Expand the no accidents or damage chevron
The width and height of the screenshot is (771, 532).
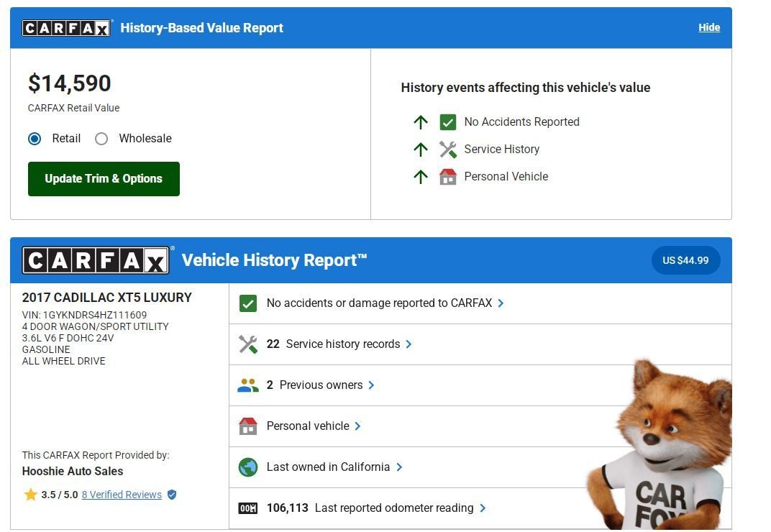[501, 303]
